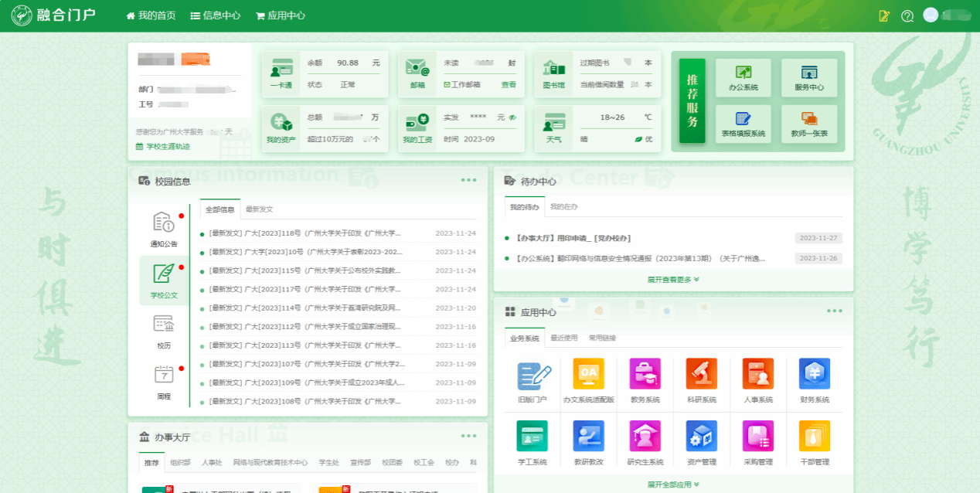The width and height of the screenshot is (980, 493).
Task: Select the 组织部 tab in 办事大厅
Action: point(180,462)
